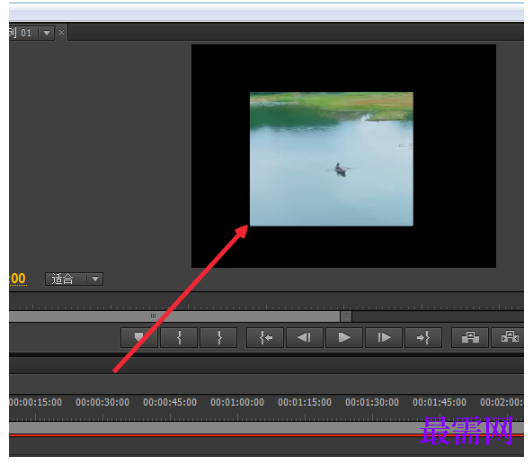The height and width of the screenshot is (462, 532).
Task: Click the zoom scroll bar right end handle
Action: click(x=346, y=316)
